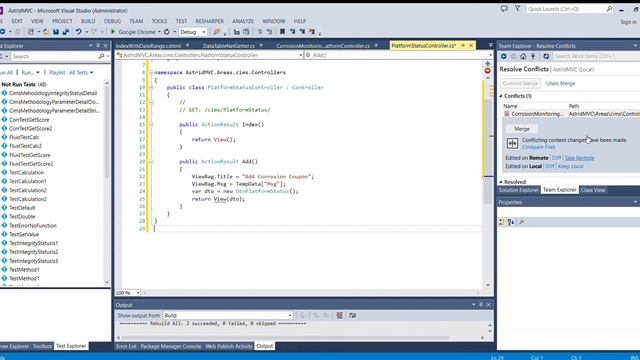Click the Refresh browser icon after Google Chrome

(x=167, y=32)
